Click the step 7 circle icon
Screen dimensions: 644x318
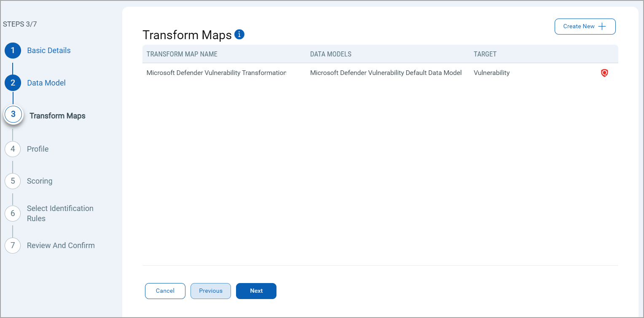click(x=13, y=246)
